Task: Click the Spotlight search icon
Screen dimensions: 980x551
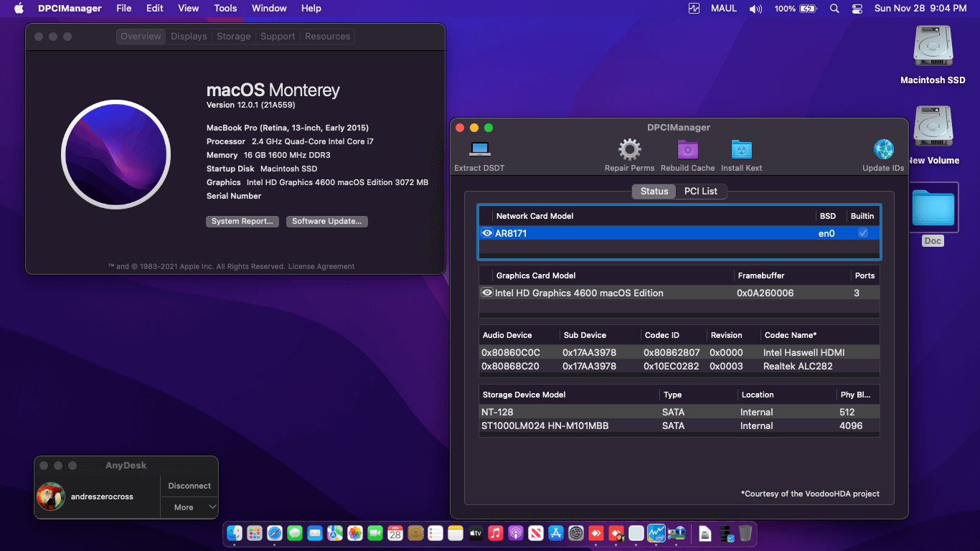Action: pyautogui.click(x=834, y=9)
